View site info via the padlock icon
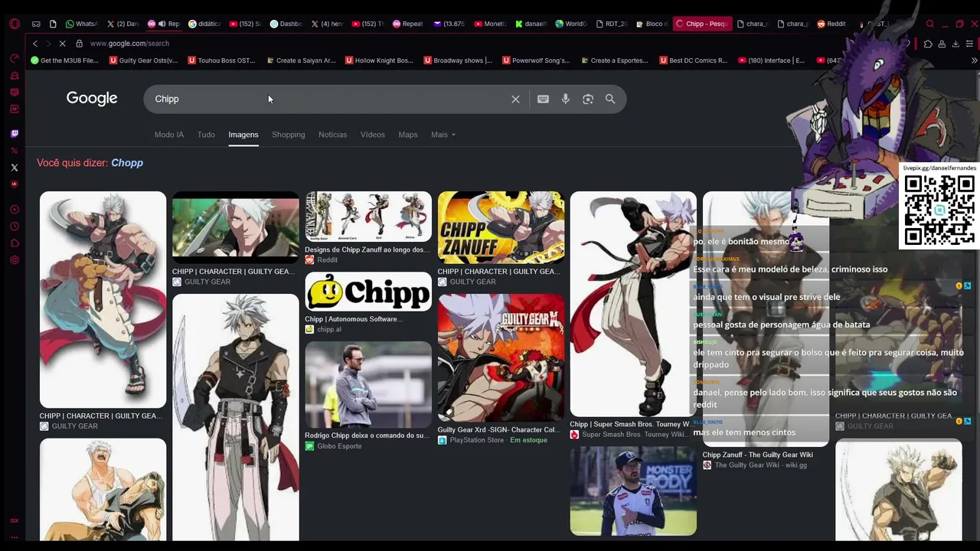Image resolution: width=980 pixels, height=551 pixels. coord(79,44)
